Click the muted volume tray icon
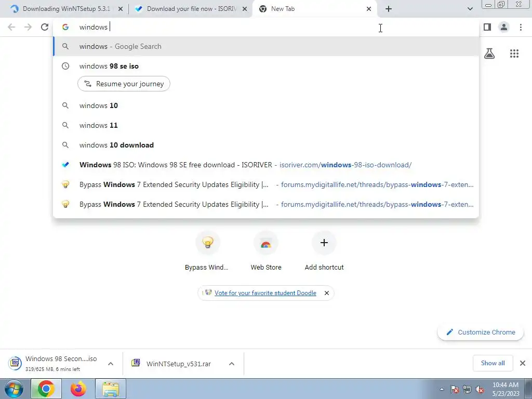Image resolution: width=532 pixels, height=399 pixels. pos(480,389)
